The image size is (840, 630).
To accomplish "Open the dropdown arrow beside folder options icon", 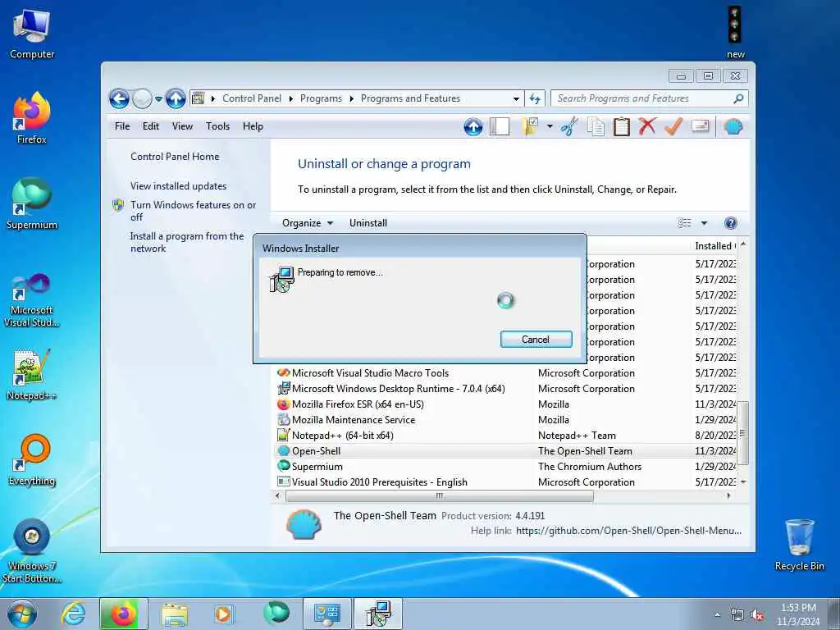I will (549, 127).
